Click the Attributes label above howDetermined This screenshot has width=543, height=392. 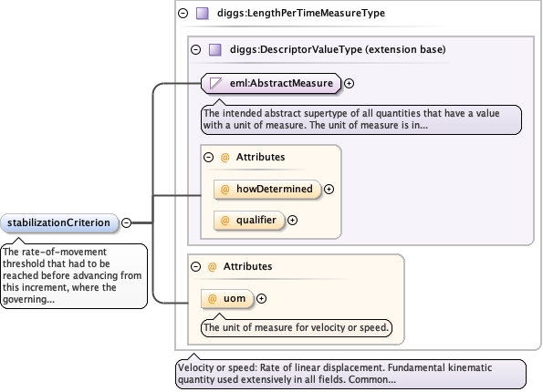tap(260, 157)
